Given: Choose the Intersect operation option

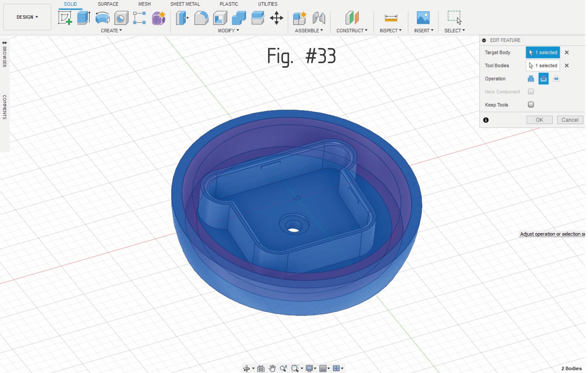Looking at the screenshot, I should point(556,79).
